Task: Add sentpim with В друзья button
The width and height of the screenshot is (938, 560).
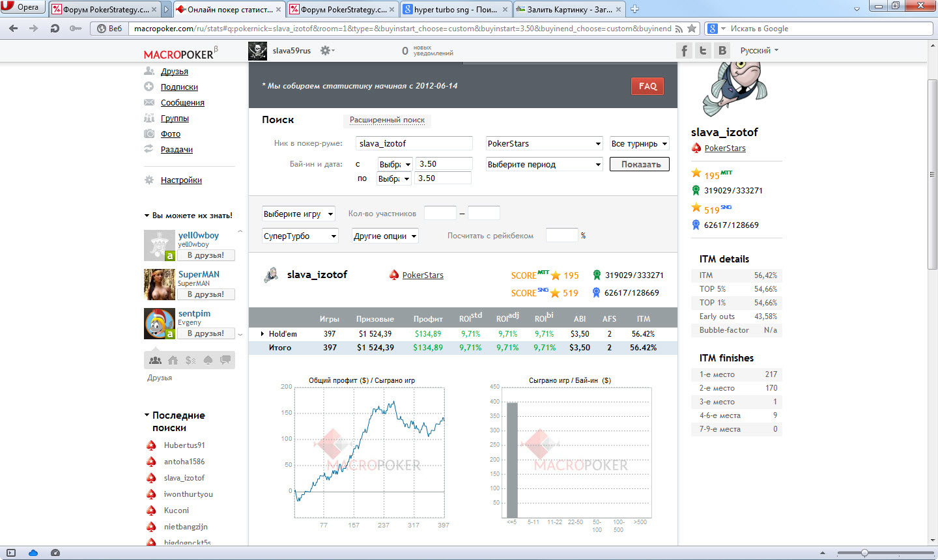Action: click(x=206, y=333)
